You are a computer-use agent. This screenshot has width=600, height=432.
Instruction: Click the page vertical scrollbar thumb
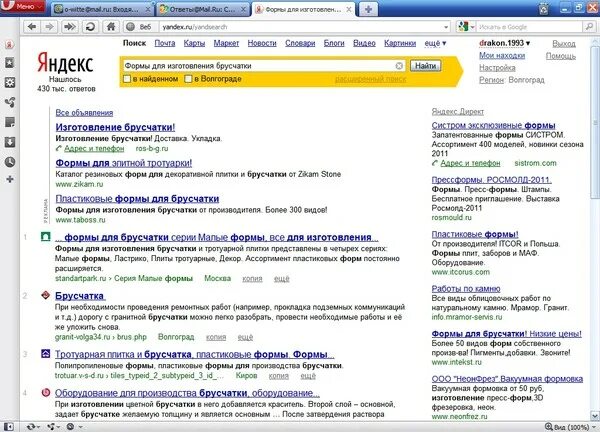(x=595, y=122)
